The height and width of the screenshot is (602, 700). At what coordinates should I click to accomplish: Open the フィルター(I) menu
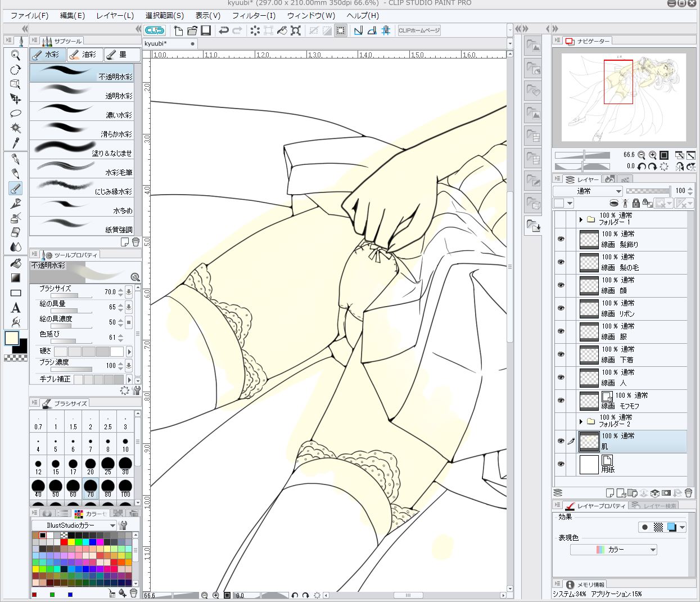pyautogui.click(x=254, y=16)
